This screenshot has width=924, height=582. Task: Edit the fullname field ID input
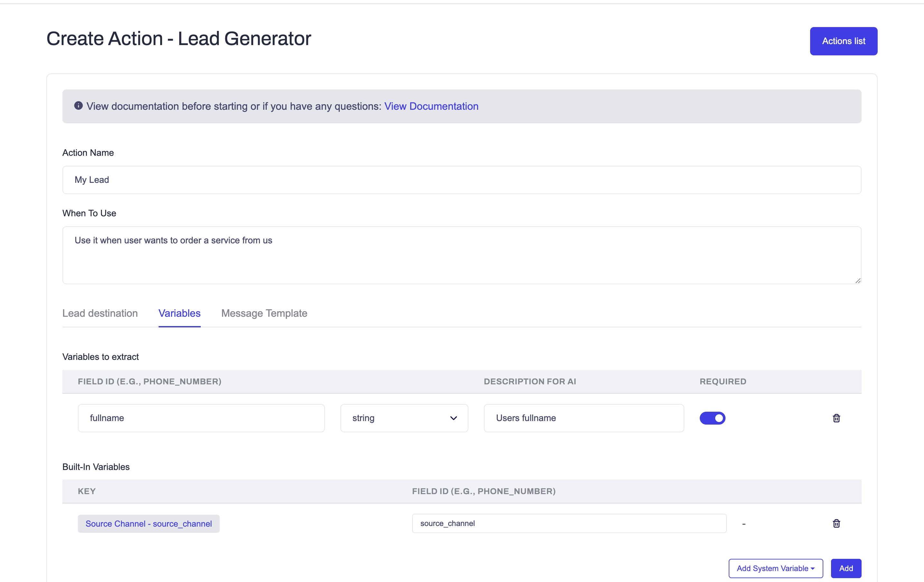point(201,418)
